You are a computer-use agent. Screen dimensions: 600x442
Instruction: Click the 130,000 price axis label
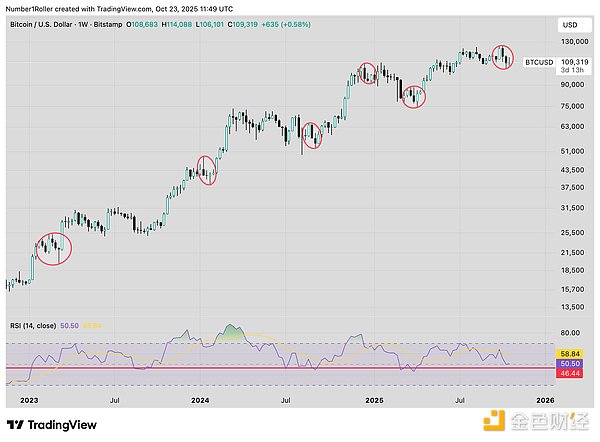[x=573, y=41]
